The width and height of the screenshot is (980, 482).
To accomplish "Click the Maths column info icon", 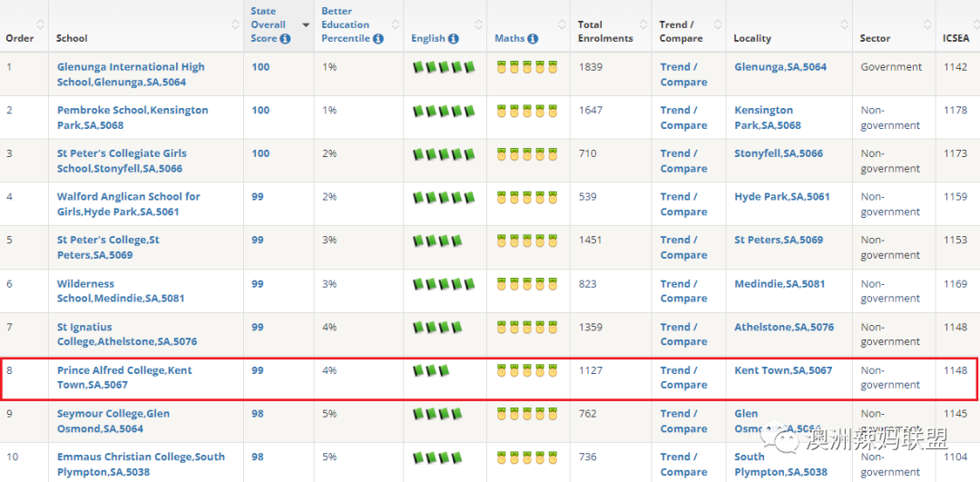I will (x=533, y=39).
